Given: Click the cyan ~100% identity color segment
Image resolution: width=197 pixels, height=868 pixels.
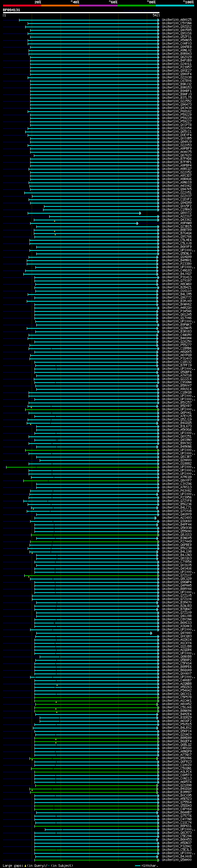Looking at the screenshot, I should [175, 6].
